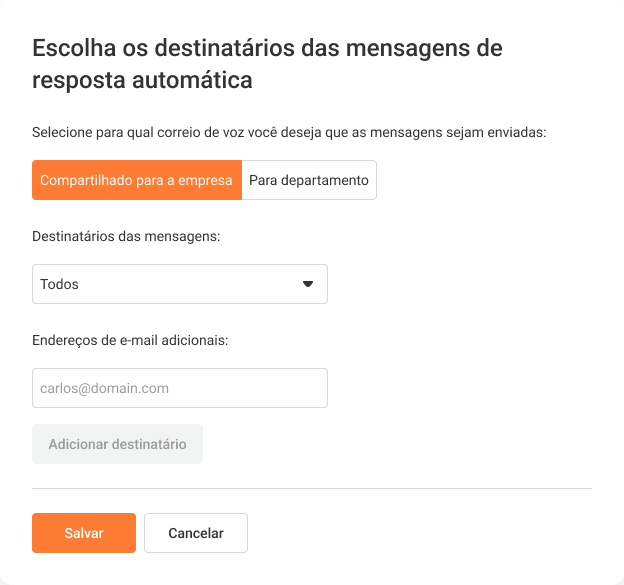Select the "Compartilhado para a empresa" option
Image resolution: width=624 pixels, height=585 pixels.
pyautogui.click(x=136, y=181)
